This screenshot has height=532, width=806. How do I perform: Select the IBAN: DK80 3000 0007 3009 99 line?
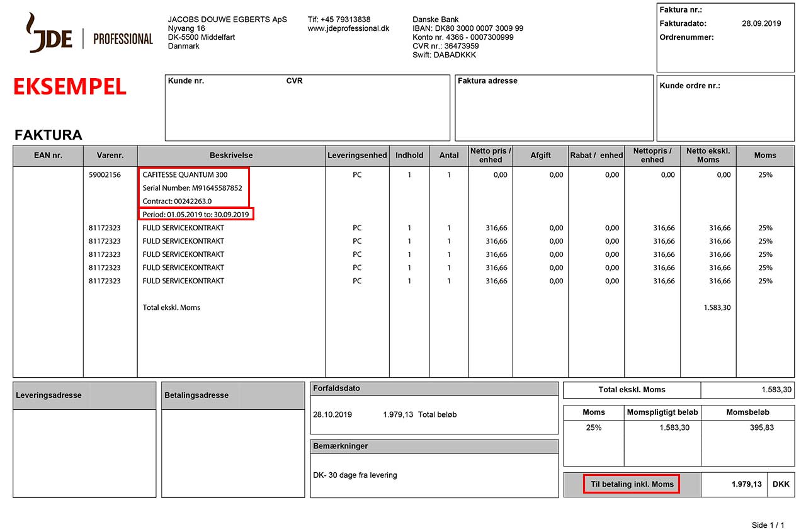468,28
